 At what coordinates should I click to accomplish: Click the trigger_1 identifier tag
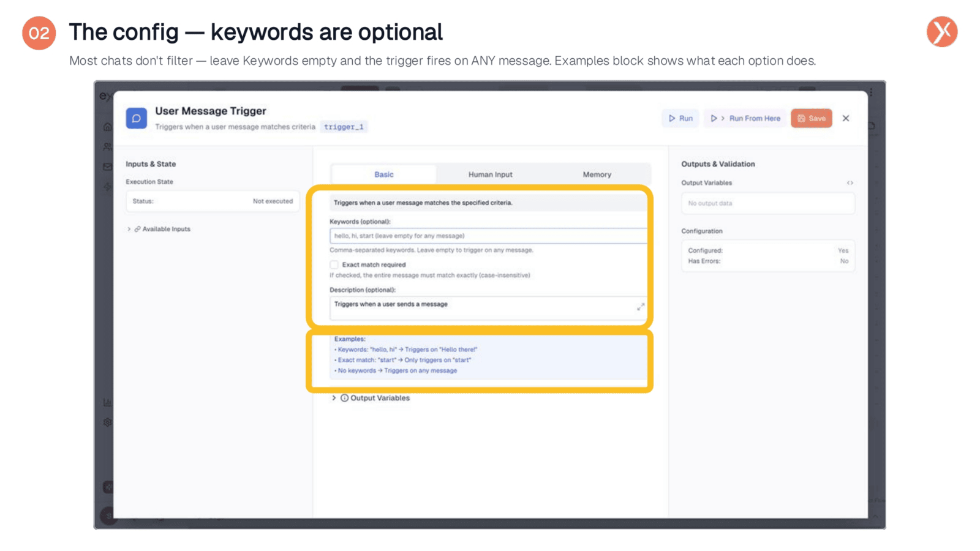coord(344,127)
